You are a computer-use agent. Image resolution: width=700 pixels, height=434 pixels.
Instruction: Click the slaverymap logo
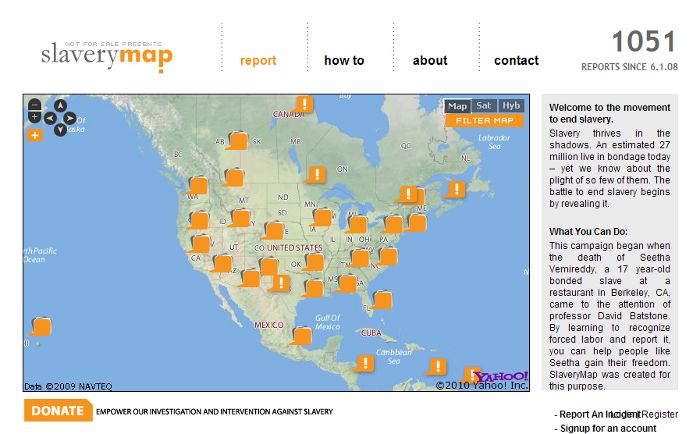pyautogui.click(x=107, y=56)
